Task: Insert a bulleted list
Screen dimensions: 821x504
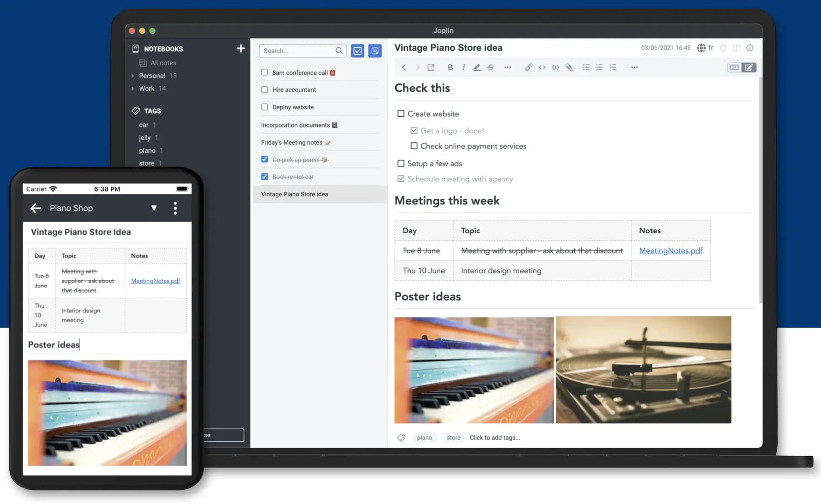Action: pos(586,67)
